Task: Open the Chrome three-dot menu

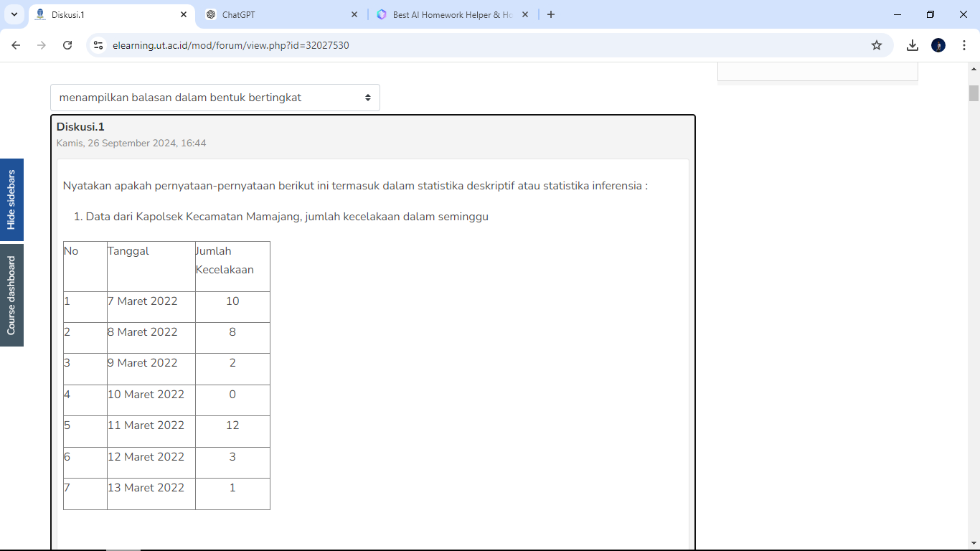Action: [x=964, y=45]
